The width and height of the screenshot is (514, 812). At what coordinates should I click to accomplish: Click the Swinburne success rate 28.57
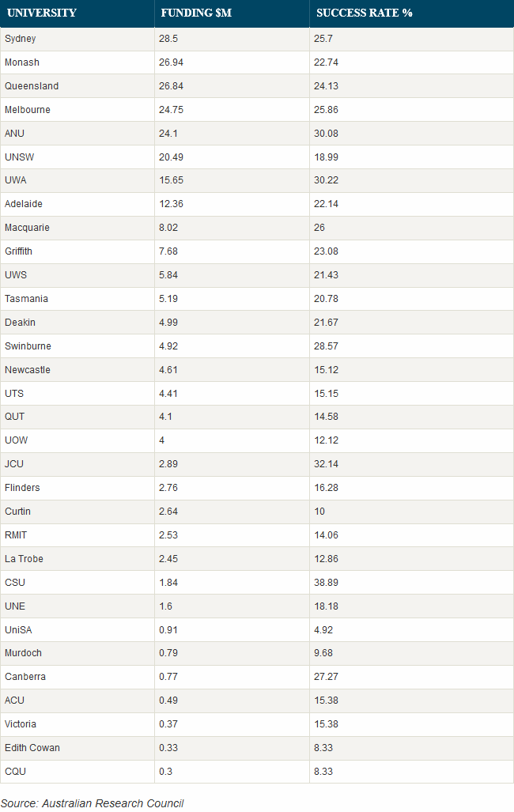pos(326,346)
